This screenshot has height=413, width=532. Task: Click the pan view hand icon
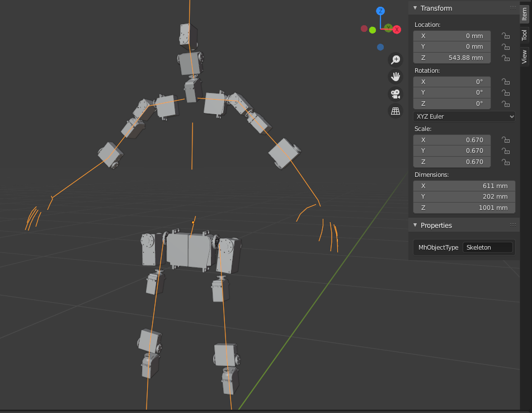[396, 77]
